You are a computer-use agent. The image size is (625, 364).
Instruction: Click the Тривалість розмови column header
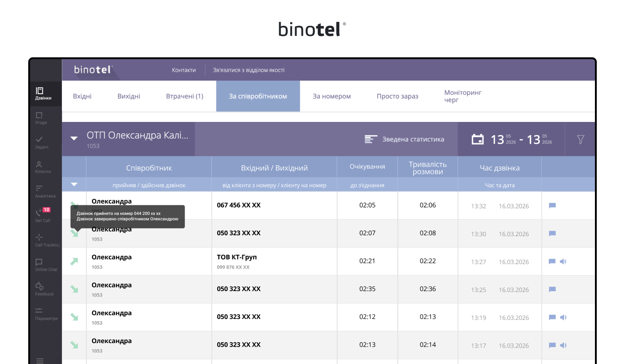(x=428, y=168)
